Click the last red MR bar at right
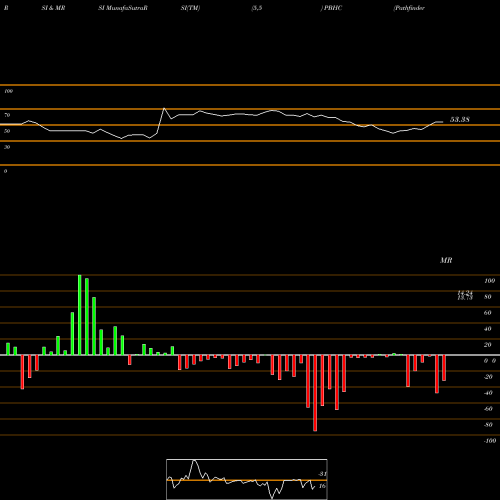 444,368
